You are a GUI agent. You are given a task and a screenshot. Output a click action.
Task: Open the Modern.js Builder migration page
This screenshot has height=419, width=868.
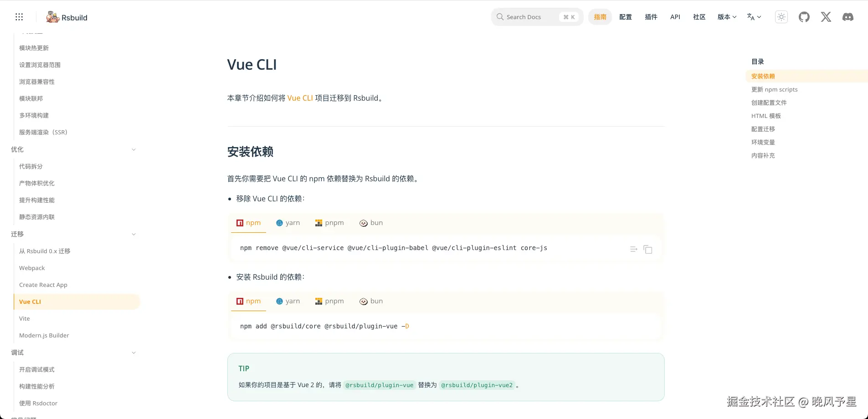click(44, 335)
